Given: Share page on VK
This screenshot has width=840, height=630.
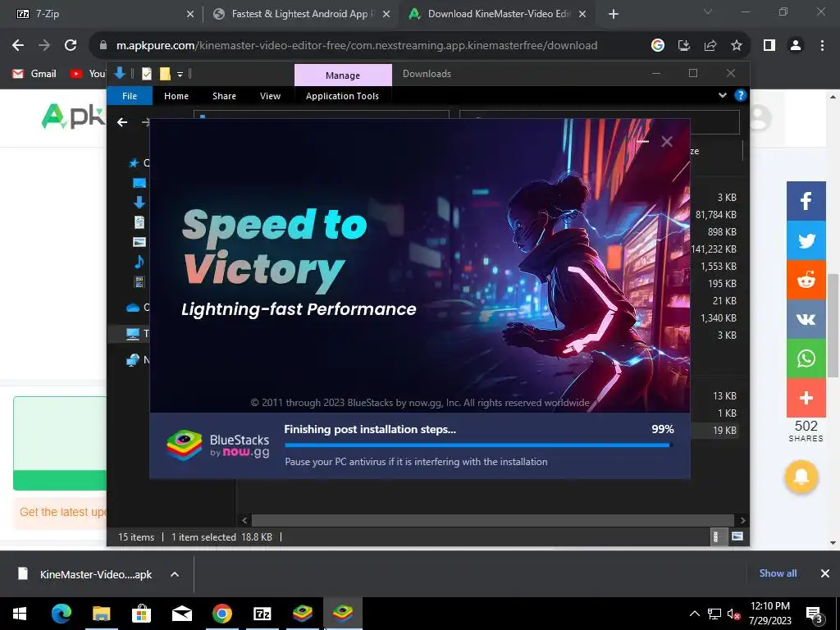Looking at the screenshot, I should click(x=806, y=319).
